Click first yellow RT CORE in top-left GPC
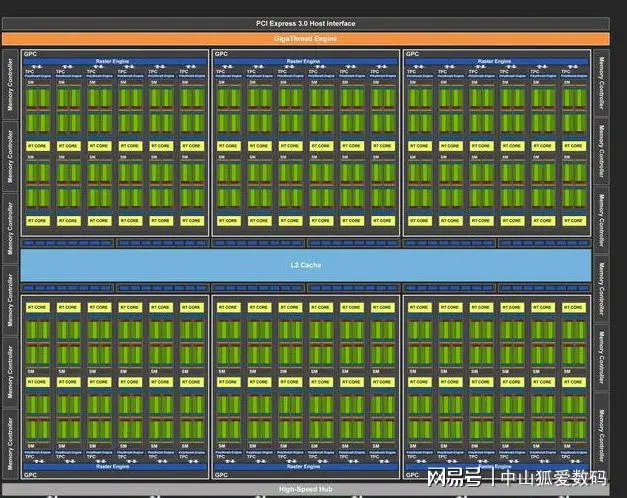Viewport: 627px width, 498px height. coord(37,145)
